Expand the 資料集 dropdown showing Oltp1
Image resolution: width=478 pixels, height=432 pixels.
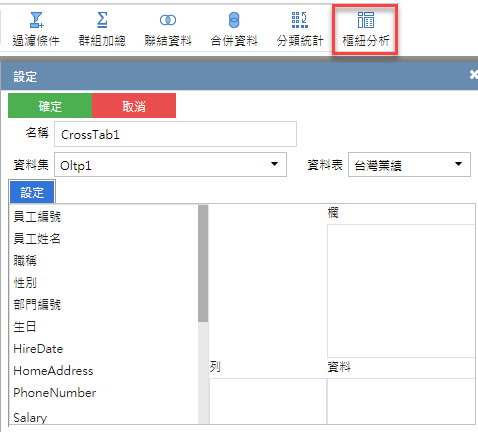tap(170, 165)
